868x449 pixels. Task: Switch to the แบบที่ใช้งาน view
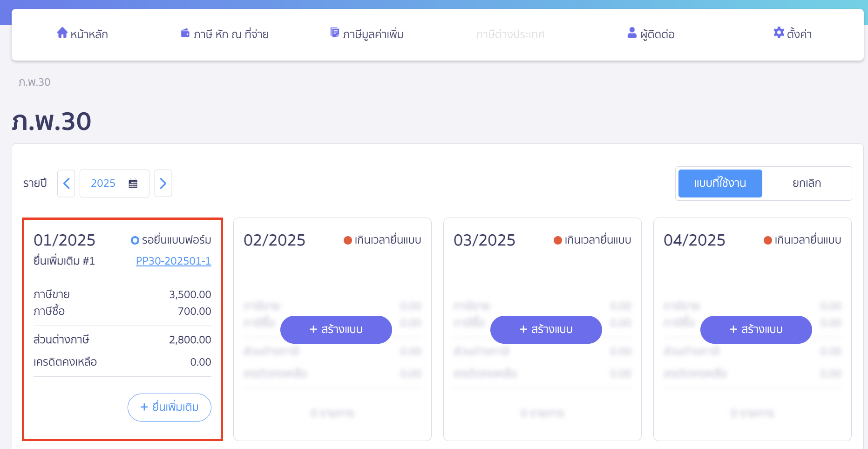pyautogui.click(x=720, y=184)
